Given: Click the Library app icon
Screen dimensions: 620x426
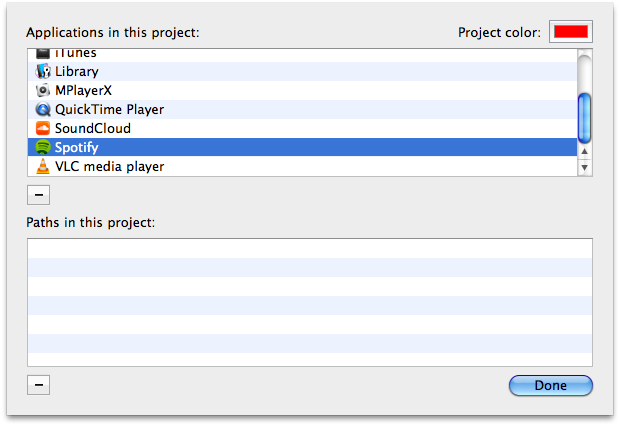Looking at the screenshot, I should (x=43, y=71).
